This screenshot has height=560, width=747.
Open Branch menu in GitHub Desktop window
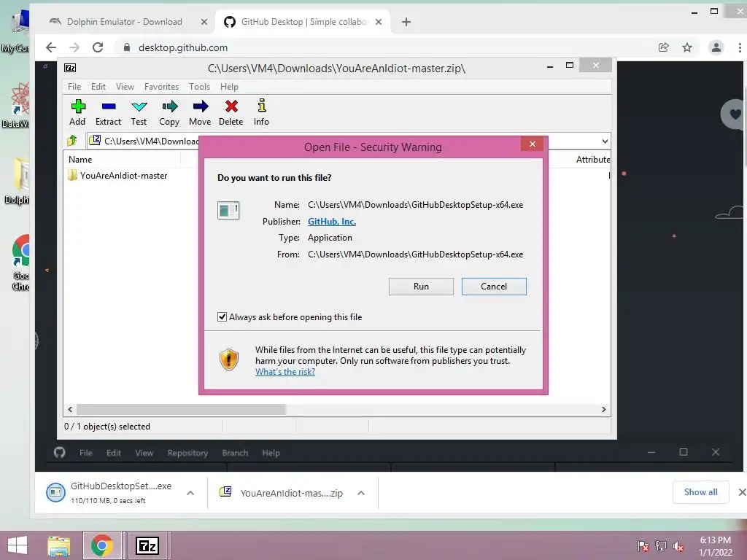point(235,453)
